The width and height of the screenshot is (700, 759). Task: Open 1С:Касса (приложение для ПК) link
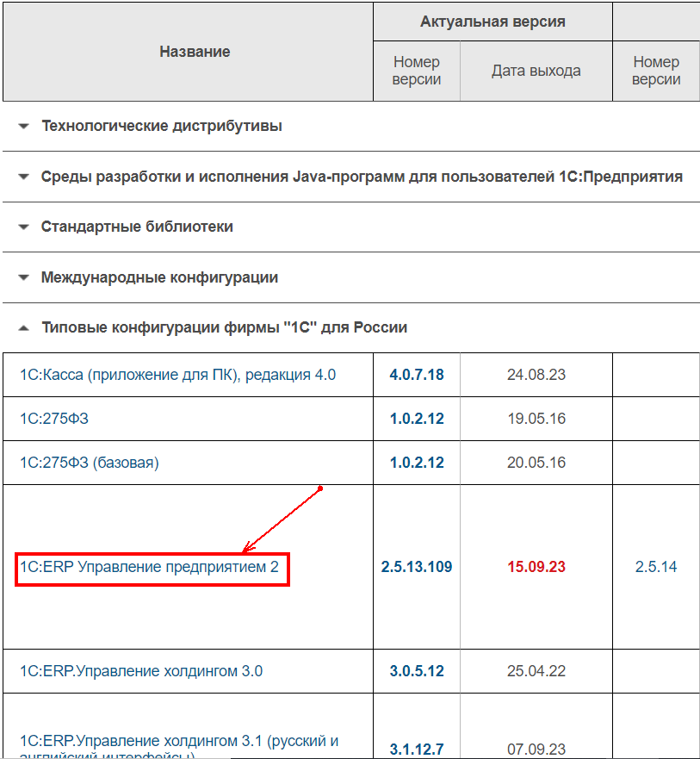(x=177, y=375)
